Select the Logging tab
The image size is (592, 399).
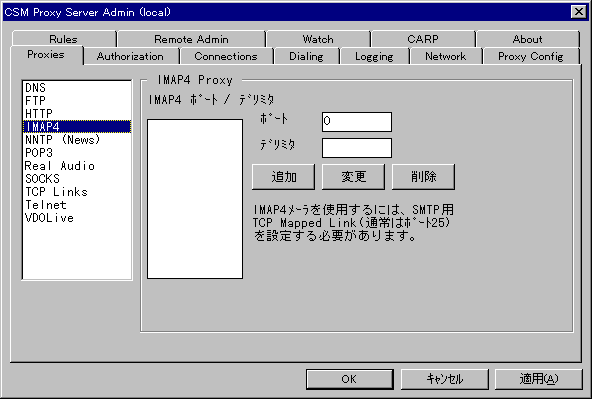pos(374,56)
